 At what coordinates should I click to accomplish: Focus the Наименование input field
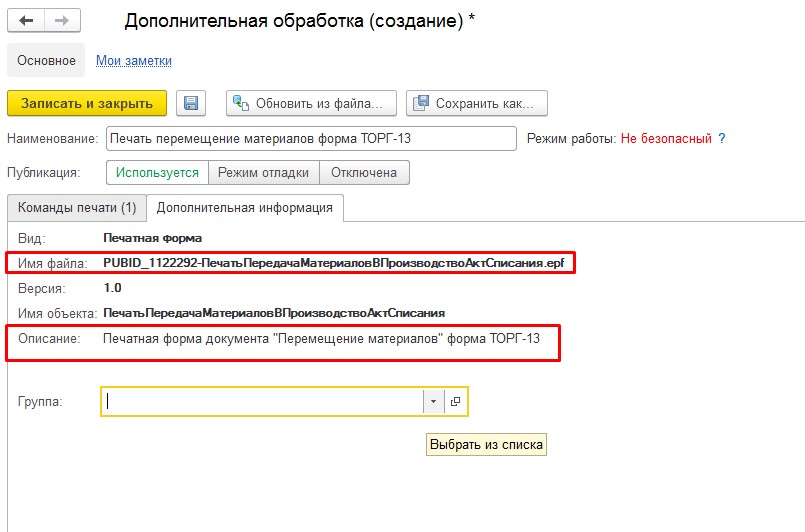point(311,139)
